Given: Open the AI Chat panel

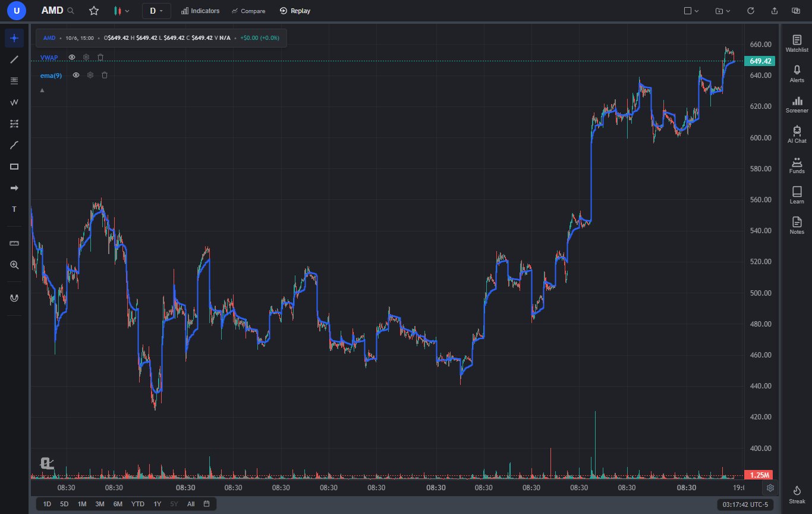Looking at the screenshot, I should [x=797, y=134].
